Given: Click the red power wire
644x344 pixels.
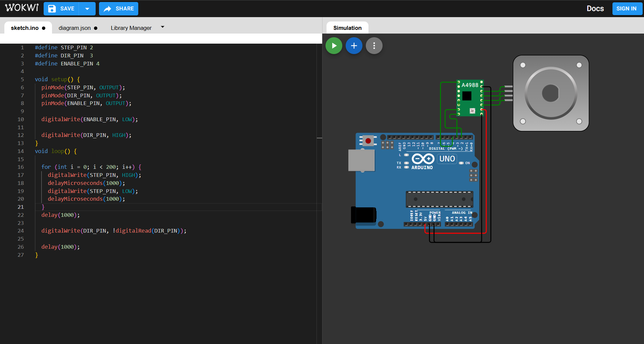Looking at the screenshot, I should (x=486, y=171).
